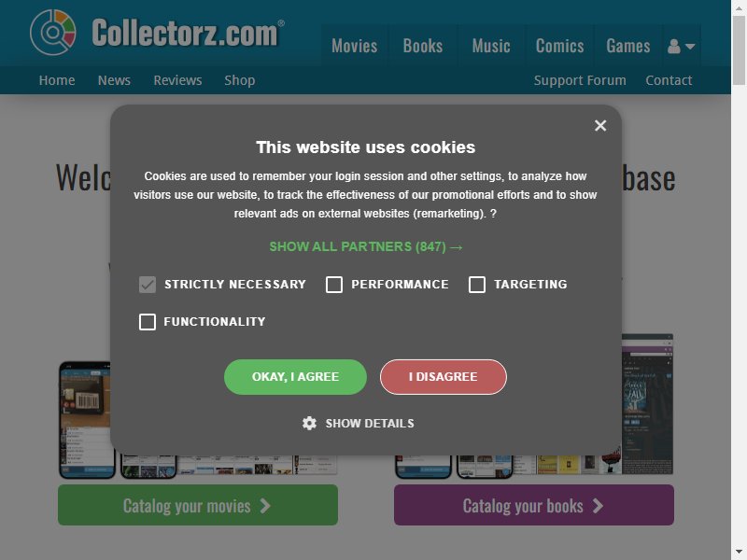Toggle the Strictly Necessary checkbox
The height and width of the screenshot is (560, 747).
coord(148,285)
